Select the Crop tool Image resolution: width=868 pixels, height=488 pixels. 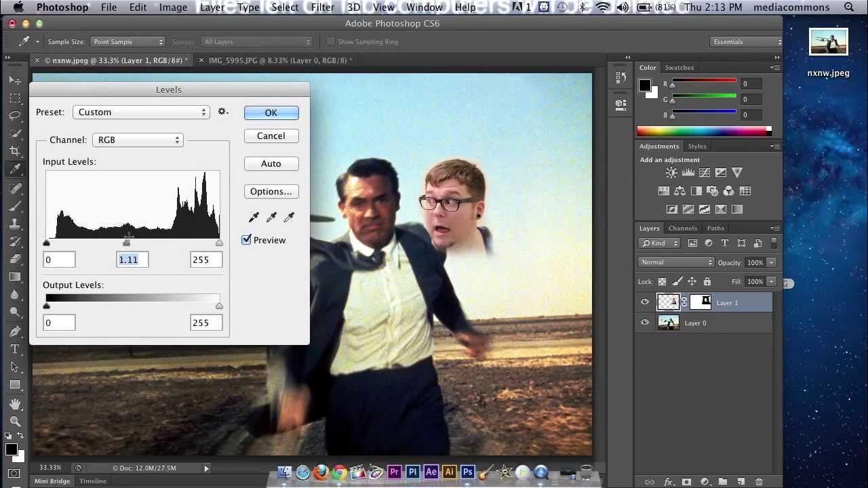click(15, 150)
